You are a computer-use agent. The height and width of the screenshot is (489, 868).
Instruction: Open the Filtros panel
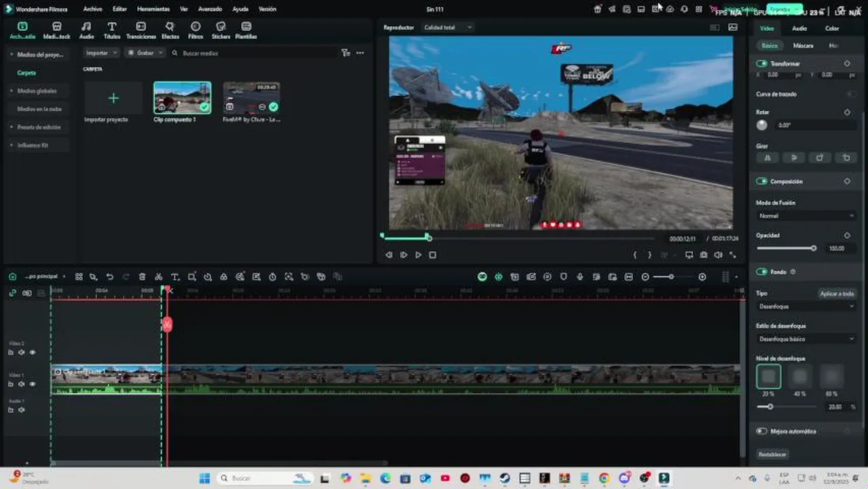click(196, 31)
